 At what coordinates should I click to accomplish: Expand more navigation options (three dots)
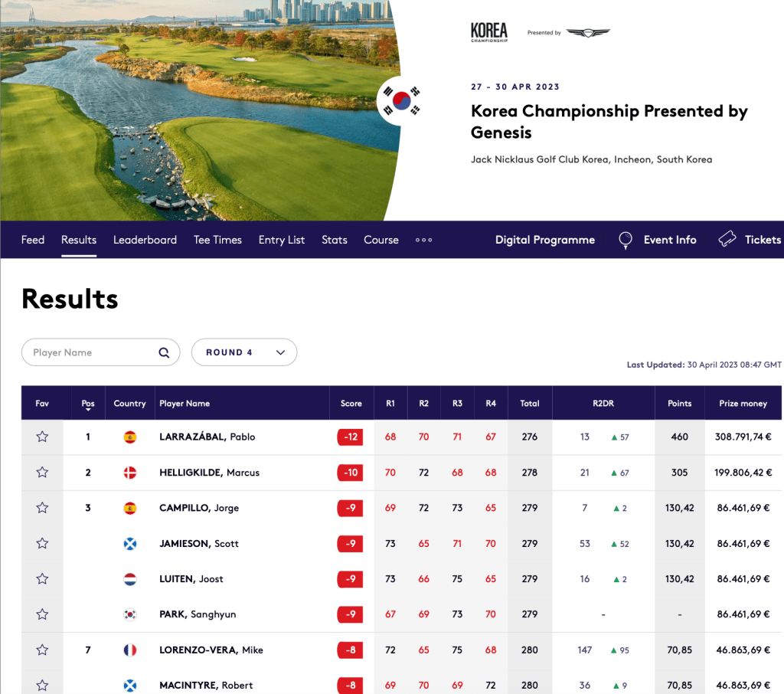pos(423,240)
